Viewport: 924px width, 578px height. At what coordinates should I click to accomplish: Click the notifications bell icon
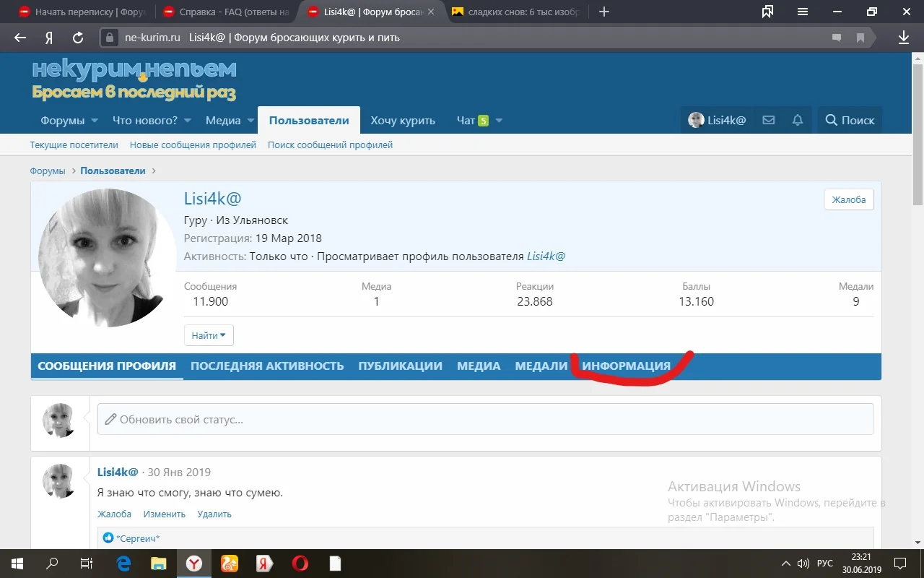pyautogui.click(x=798, y=121)
